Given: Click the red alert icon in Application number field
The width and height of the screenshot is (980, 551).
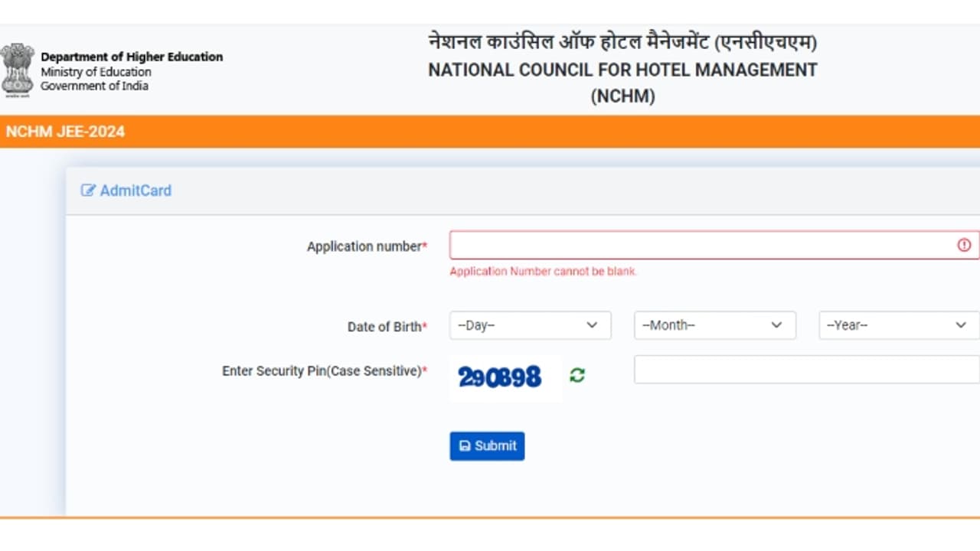Looking at the screenshot, I should (964, 245).
